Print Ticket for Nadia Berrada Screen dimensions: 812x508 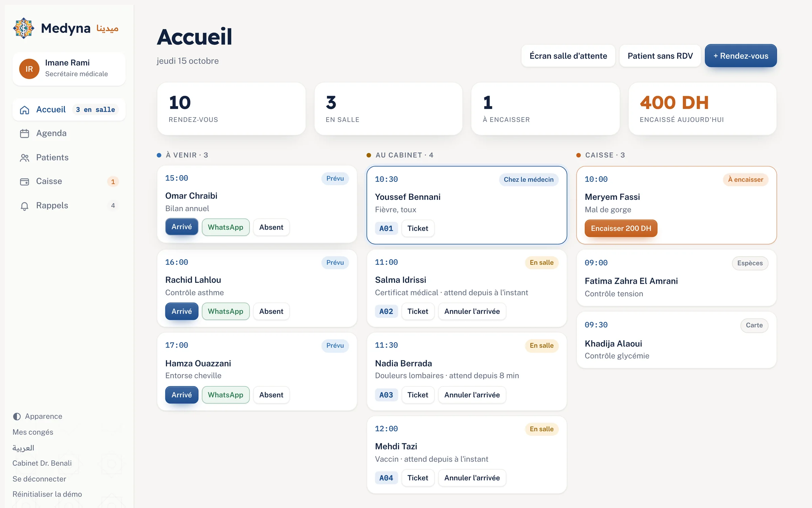(418, 395)
